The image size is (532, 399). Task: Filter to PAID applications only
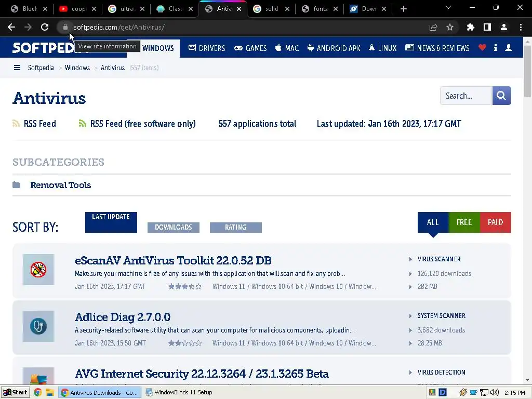(495, 222)
